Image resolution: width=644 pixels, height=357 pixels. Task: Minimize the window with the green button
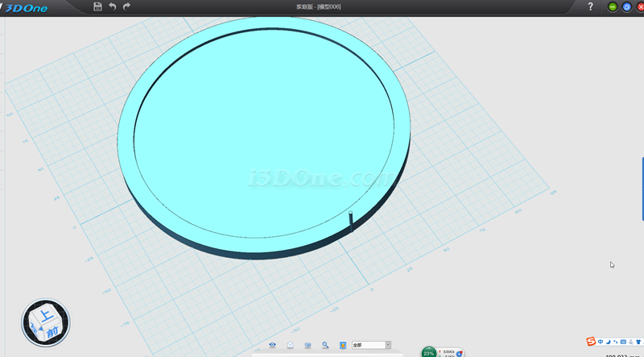click(x=613, y=6)
